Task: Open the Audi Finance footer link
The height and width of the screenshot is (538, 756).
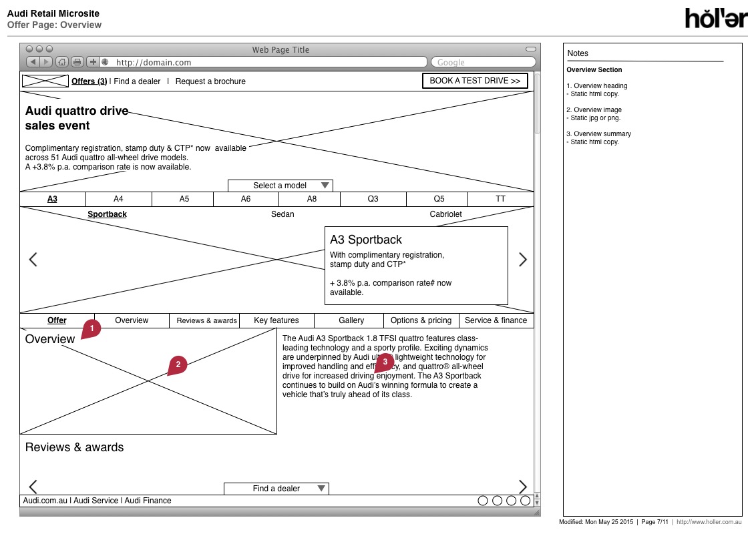Action: coord(148,501)
